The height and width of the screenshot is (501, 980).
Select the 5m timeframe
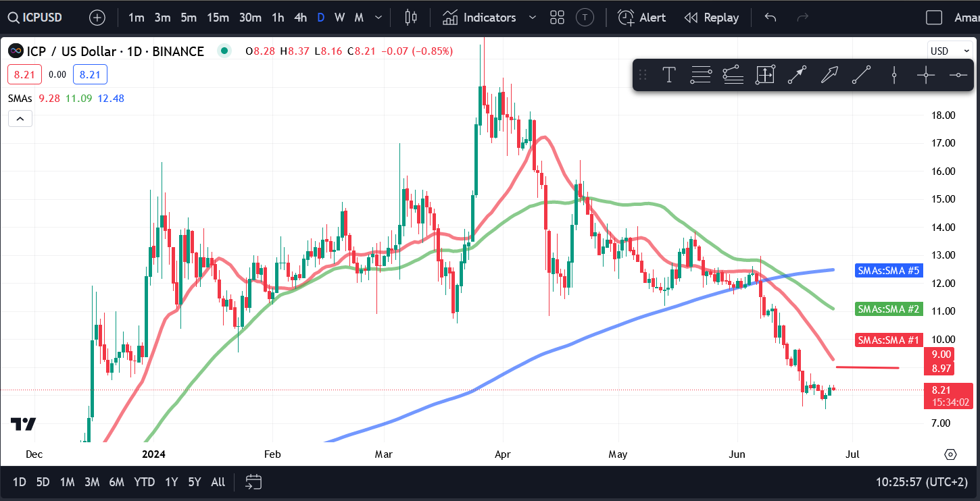pos(189,18)
